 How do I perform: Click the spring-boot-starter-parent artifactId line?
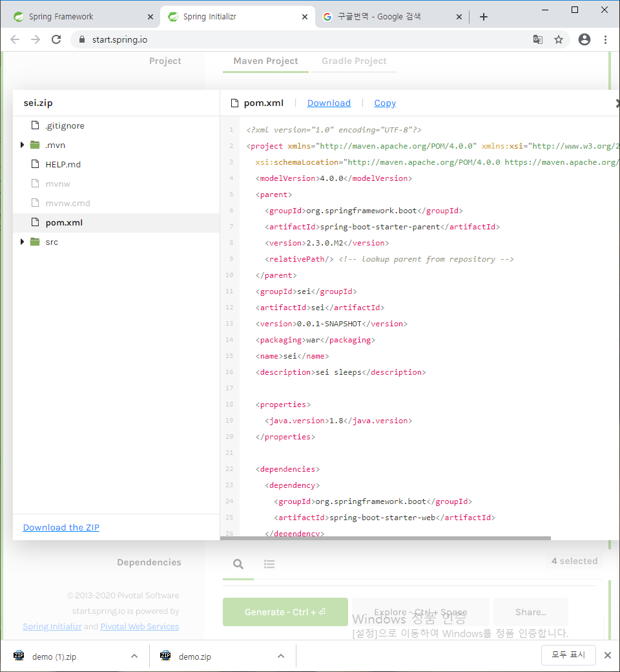pyautogui.click(x=382, y=227)
